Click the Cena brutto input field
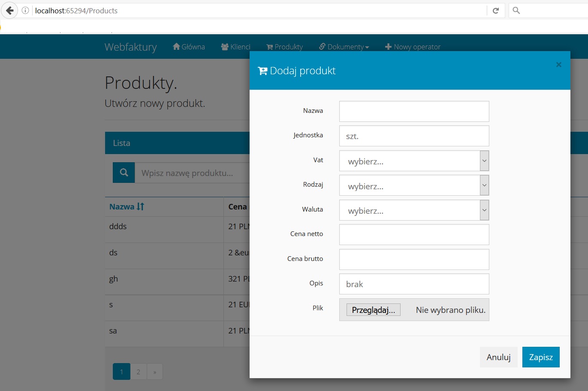 click(414, 259)
